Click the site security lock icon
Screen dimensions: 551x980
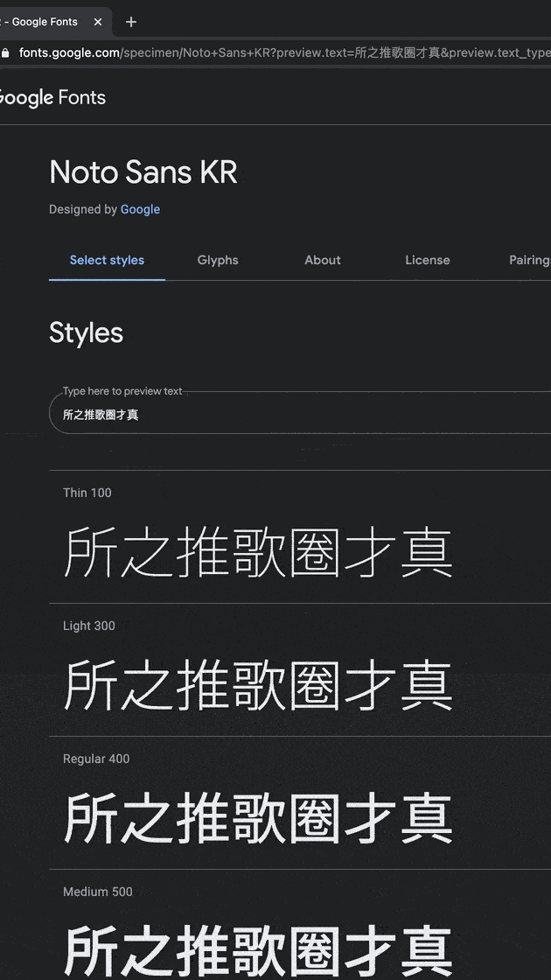6,52
